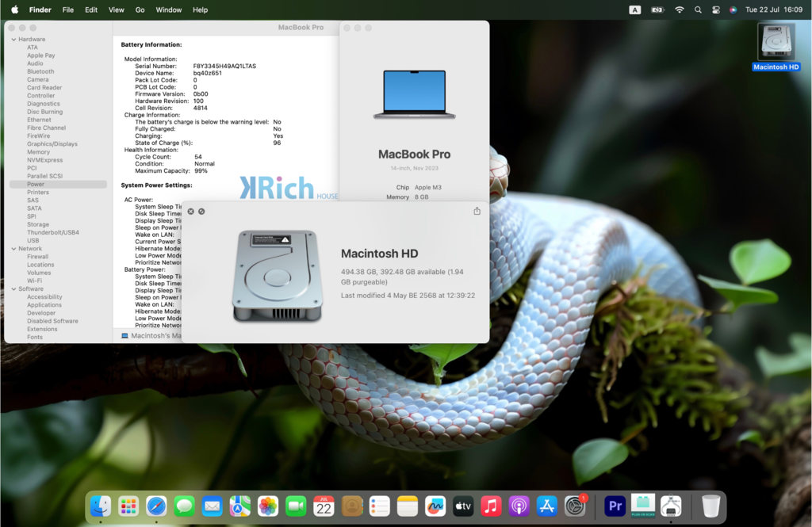Launch Maps from the Dock
This screenshot has width=812, height=527.
tap(240, 506)
